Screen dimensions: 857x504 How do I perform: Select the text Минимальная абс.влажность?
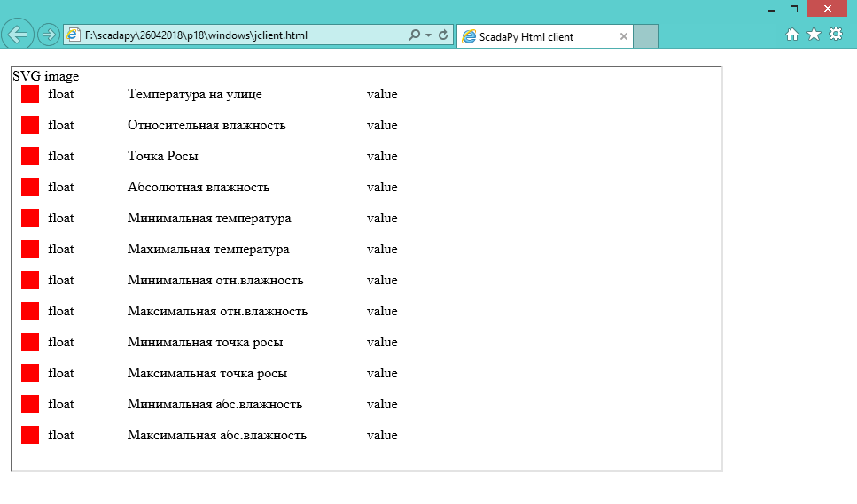coord(214,404)
